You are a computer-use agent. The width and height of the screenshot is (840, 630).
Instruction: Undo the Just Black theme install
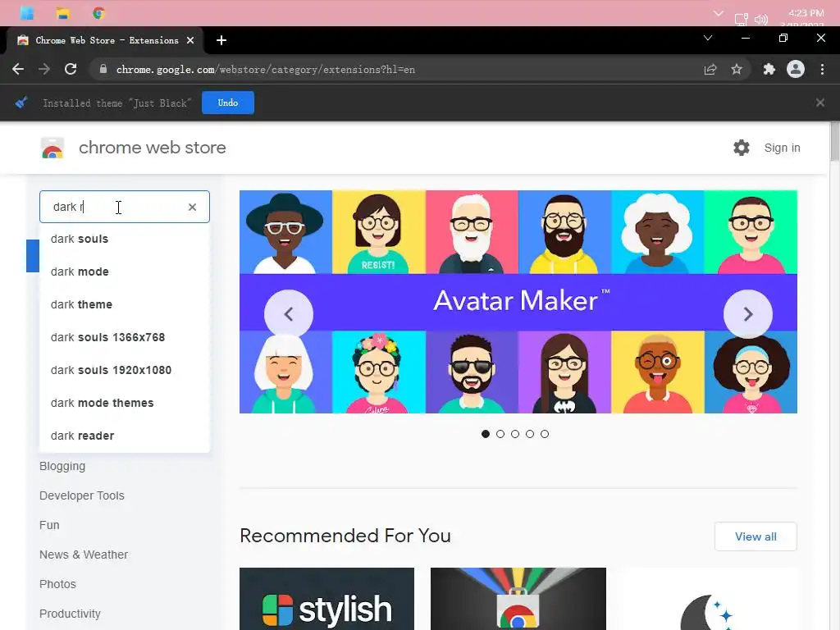[228, 103]
